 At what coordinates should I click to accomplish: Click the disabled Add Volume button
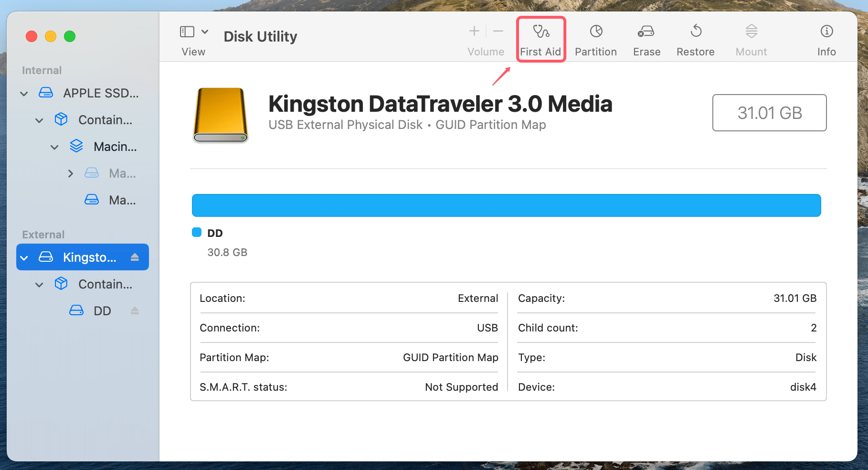pos(474,32)
